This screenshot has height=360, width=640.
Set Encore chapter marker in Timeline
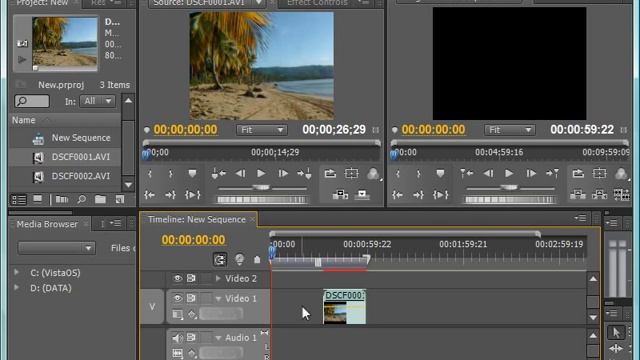[240, 259]
